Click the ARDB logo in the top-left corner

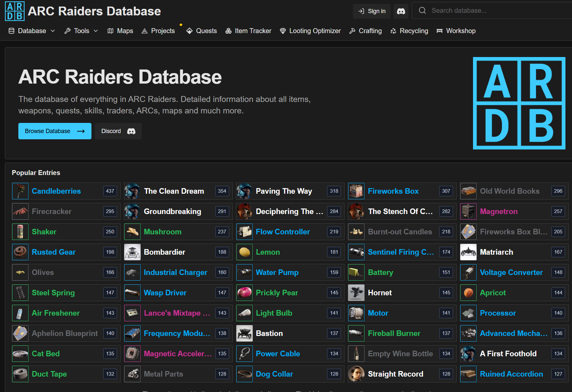point(15,11)
